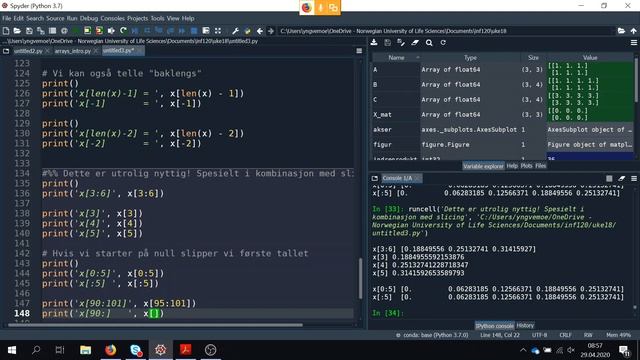Open the Run menu
Screen dimensions: 640x360
72,18
